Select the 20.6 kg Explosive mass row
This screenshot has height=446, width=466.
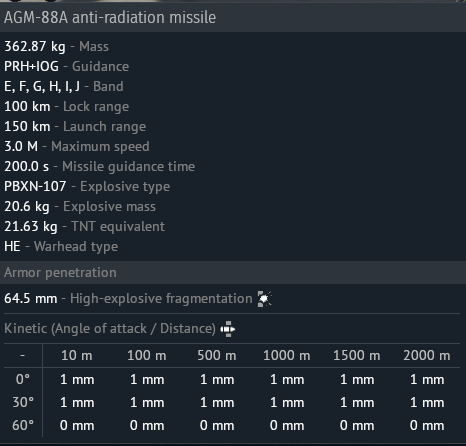coord(80,207)
